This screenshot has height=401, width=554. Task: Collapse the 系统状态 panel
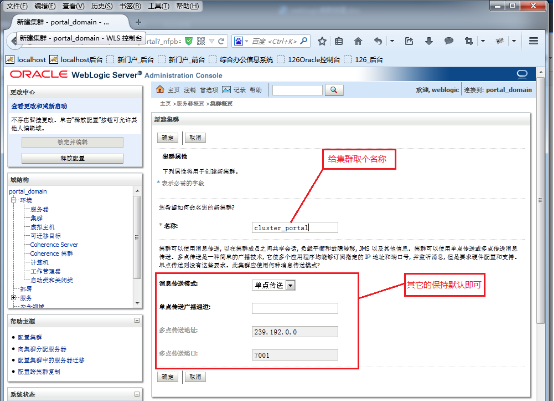137,394
